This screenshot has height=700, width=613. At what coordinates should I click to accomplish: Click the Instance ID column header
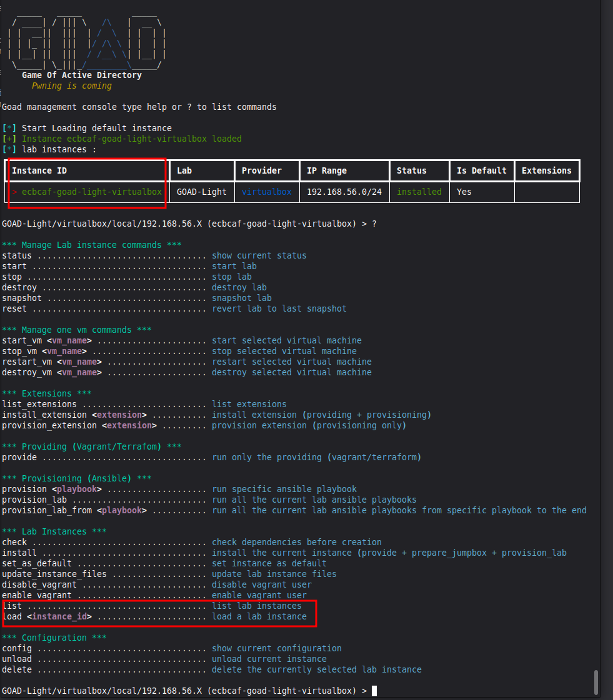point(39,170)
